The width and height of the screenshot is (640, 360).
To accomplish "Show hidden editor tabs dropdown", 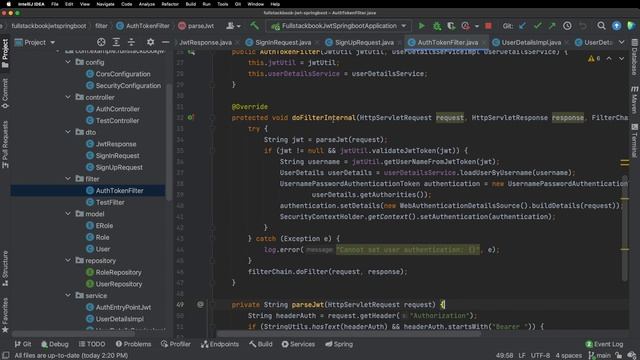I will 621,42.
